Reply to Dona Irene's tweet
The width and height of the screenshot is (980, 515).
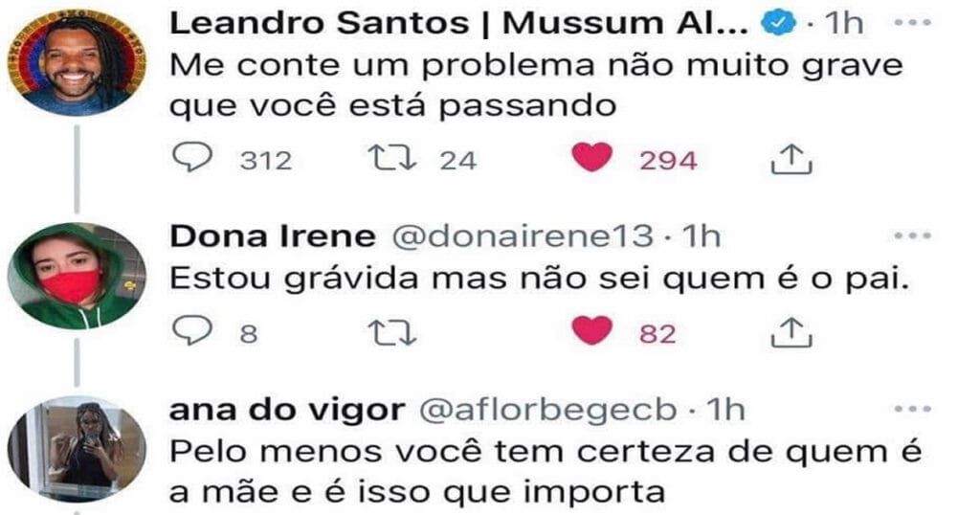191,330
